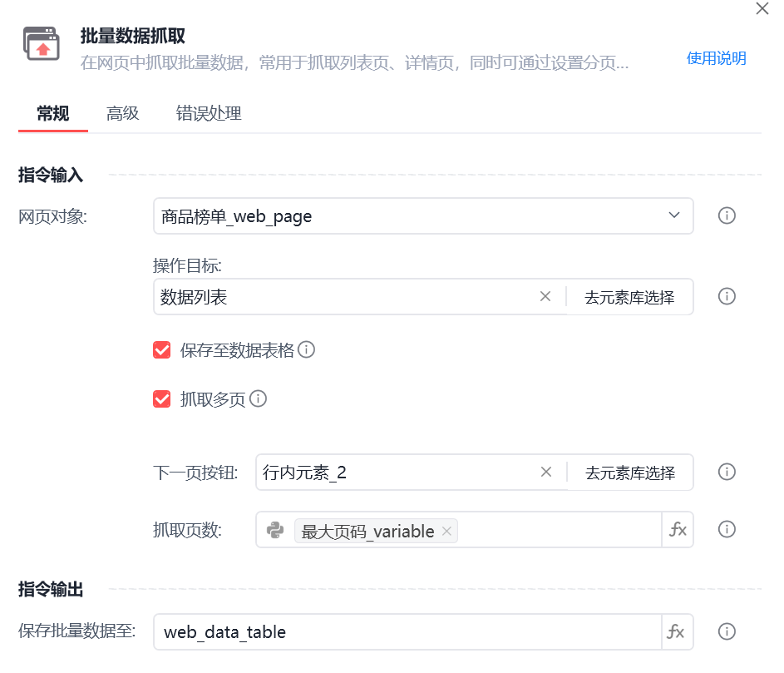Viewport: 784px width, 673px height.
Task: Switch to the 错误处理 tab
Action: [209, 114]
